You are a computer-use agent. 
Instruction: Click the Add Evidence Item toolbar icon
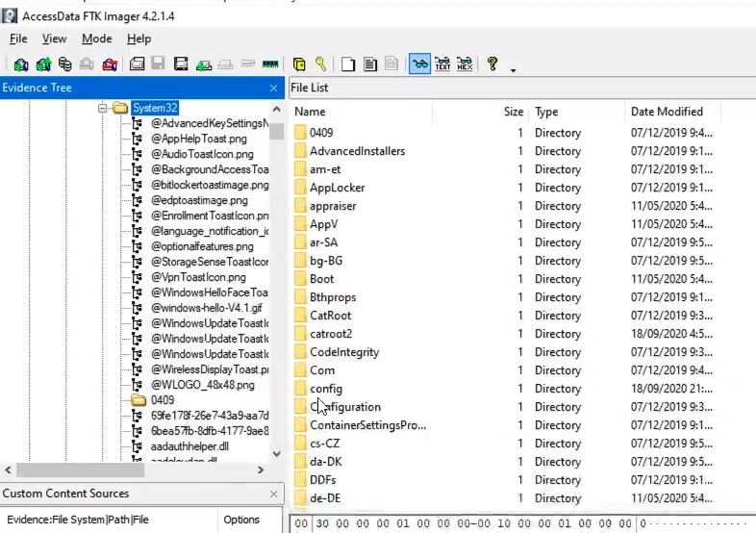tap(21, 64)
